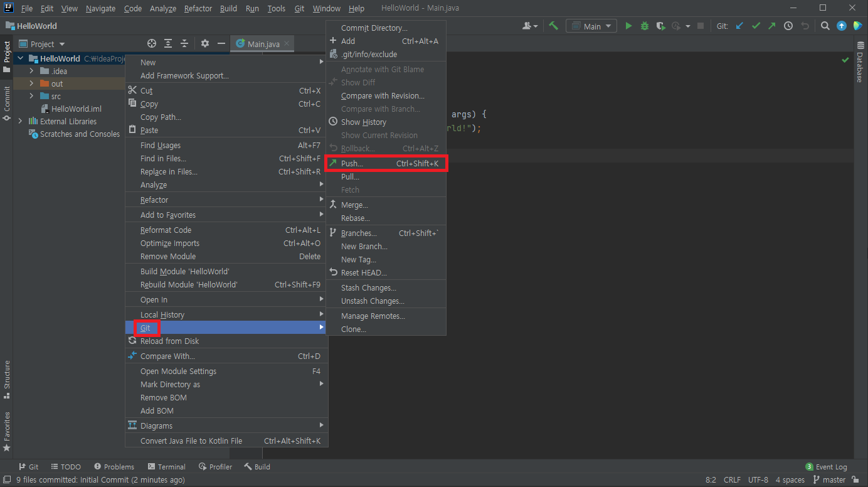
Task: Click collapse all icon in Project panel
Action: click(x=184, y=43)
